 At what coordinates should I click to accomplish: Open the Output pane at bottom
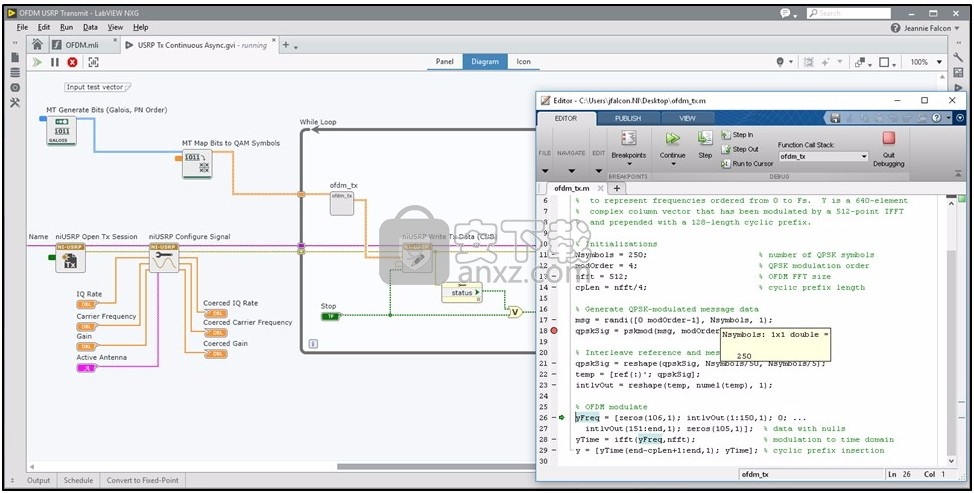(x=39, y=480)
